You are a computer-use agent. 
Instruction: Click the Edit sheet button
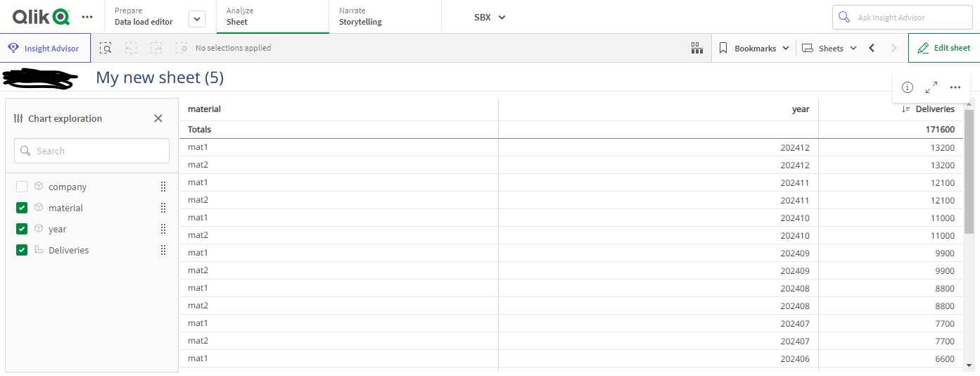coord(943,48)
